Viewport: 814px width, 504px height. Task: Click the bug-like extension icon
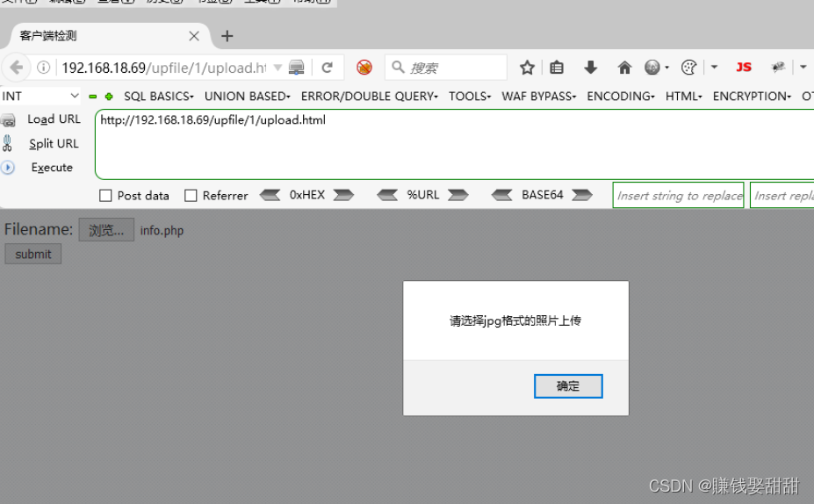pyautogui.click(x=778, y=68)
